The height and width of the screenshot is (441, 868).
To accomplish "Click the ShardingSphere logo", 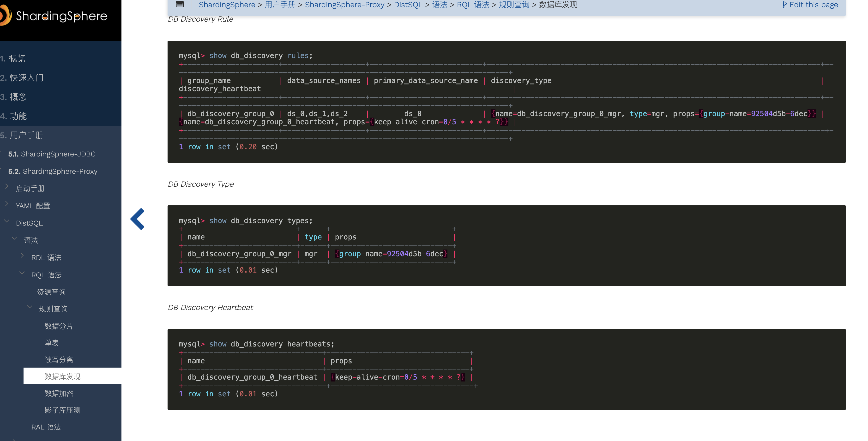I will 54,16.
